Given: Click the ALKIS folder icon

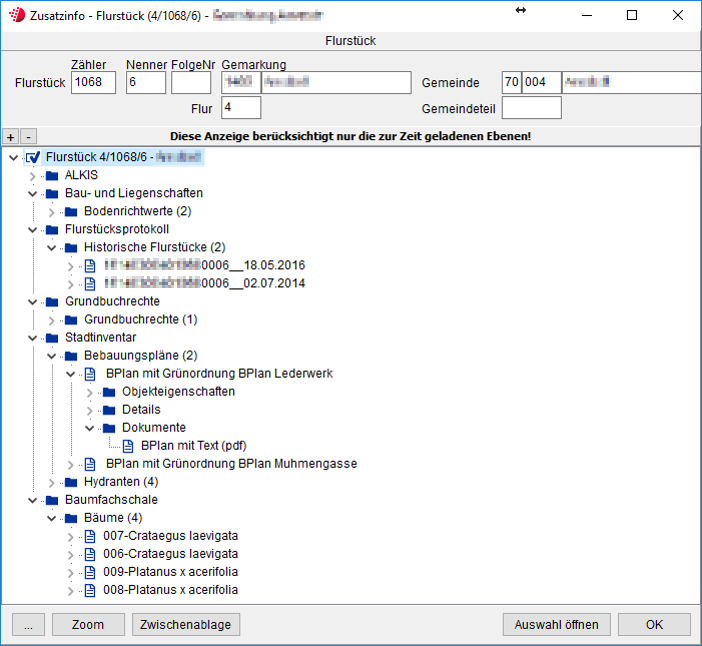Looking at the screenshot, I should 52,175.
